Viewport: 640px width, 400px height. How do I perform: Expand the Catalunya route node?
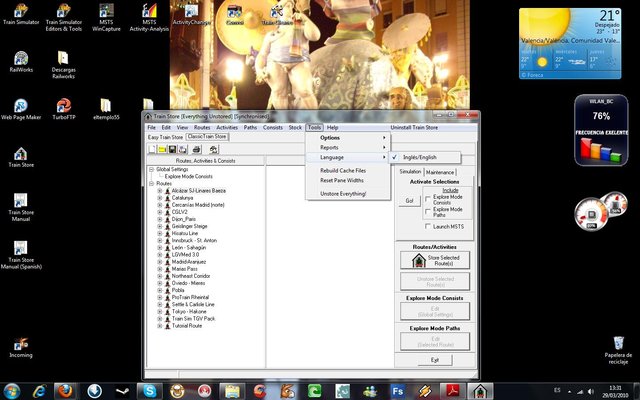tap(160, 197)
